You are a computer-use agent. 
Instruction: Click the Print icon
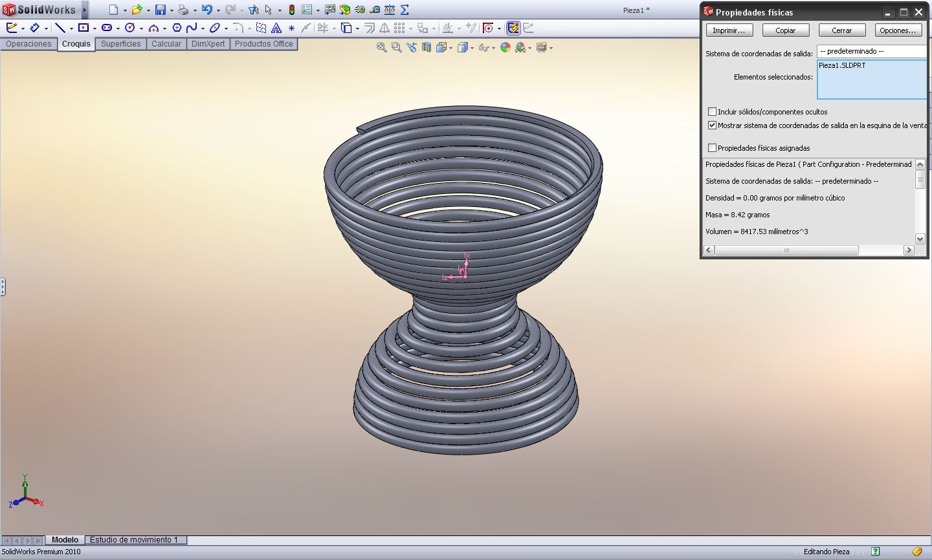183,10
